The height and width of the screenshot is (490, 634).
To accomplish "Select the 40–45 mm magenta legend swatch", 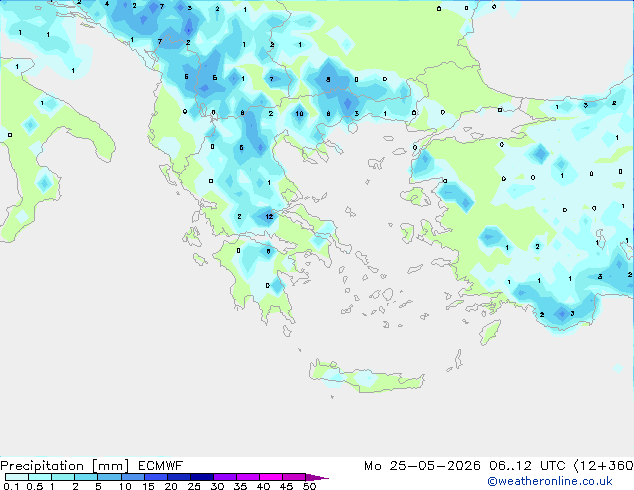I will (x=271, y=477).
